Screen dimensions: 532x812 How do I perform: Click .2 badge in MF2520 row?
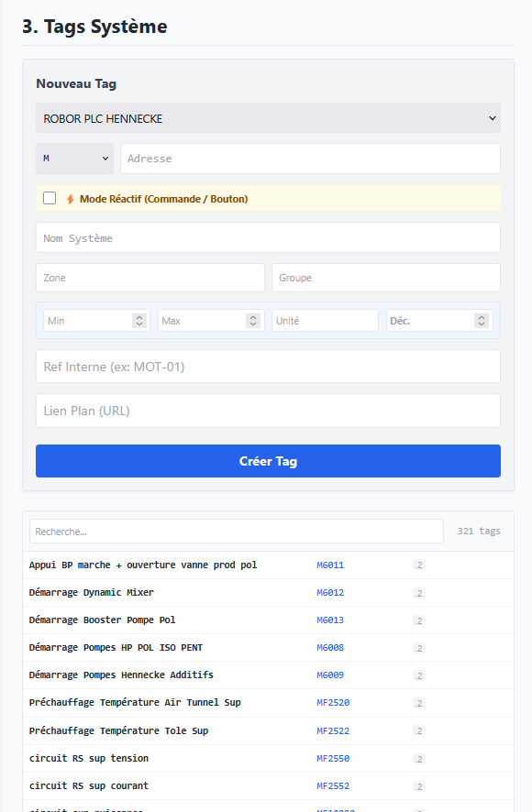(419, 703)
